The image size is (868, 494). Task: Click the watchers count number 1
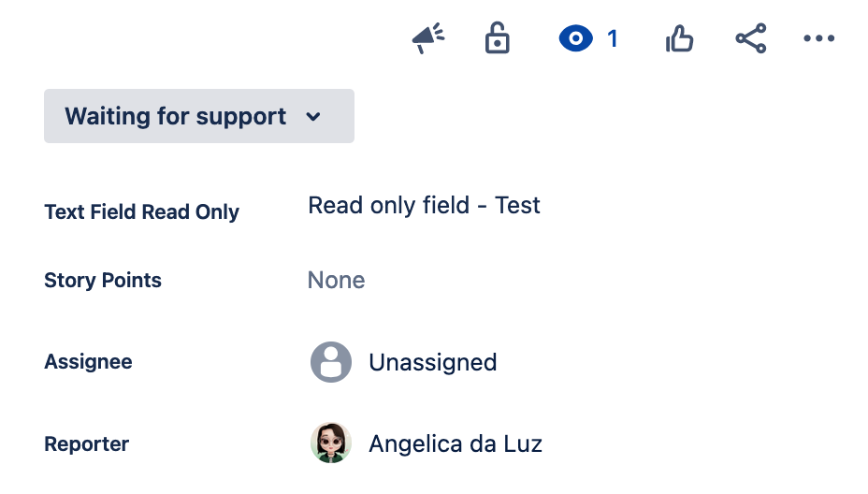(x=613, y=39)
